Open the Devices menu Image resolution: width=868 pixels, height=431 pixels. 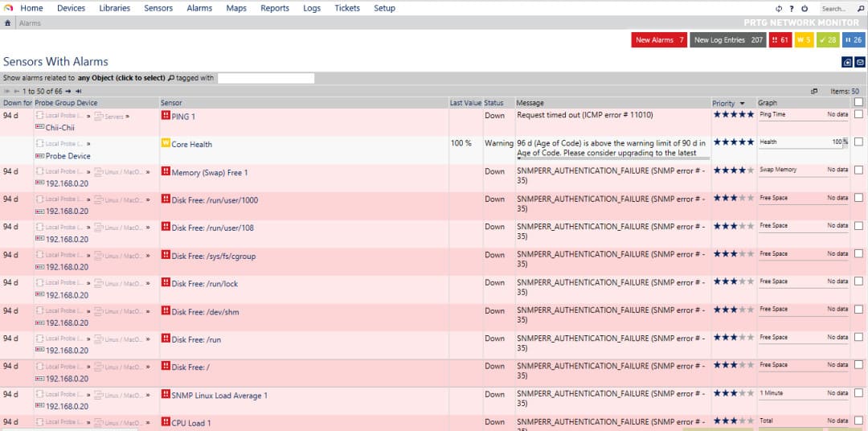(72, 8)
